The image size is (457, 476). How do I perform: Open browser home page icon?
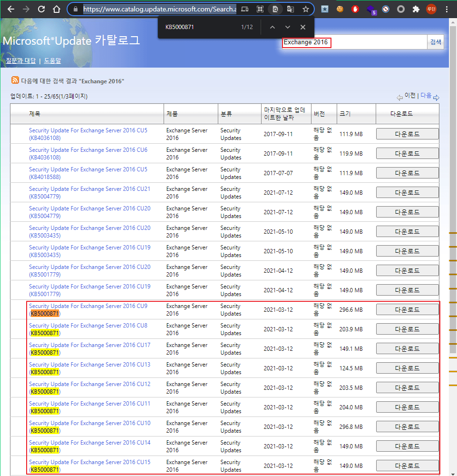[x=57, y=9]
